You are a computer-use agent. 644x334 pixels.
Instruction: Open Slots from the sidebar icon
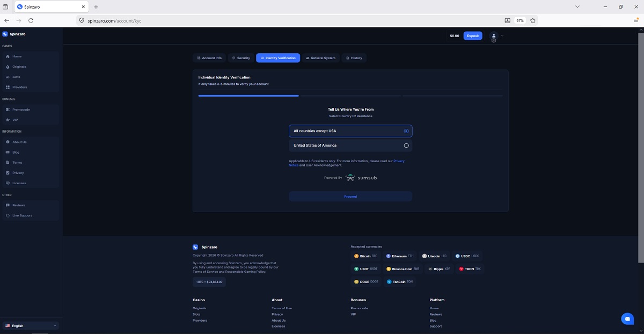[8, 77]
